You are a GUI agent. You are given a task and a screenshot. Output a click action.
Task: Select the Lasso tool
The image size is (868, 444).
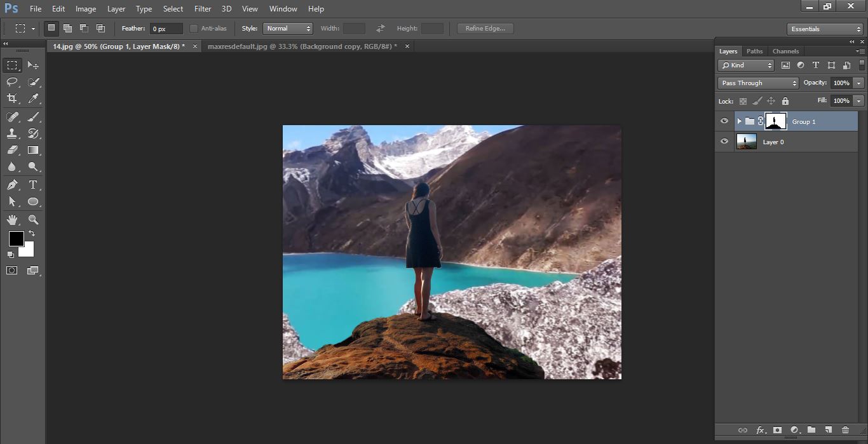point(11,82)
